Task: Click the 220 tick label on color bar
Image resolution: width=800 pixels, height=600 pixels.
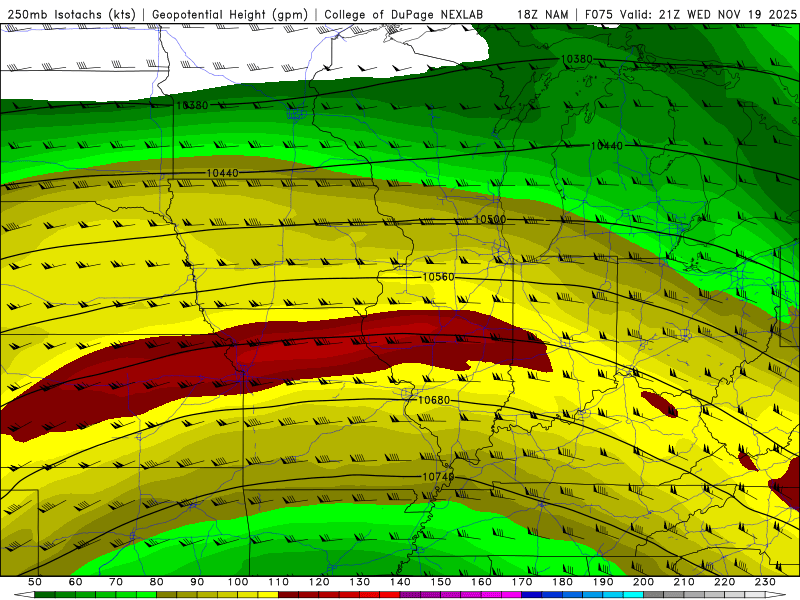Action: pos(725,582)
